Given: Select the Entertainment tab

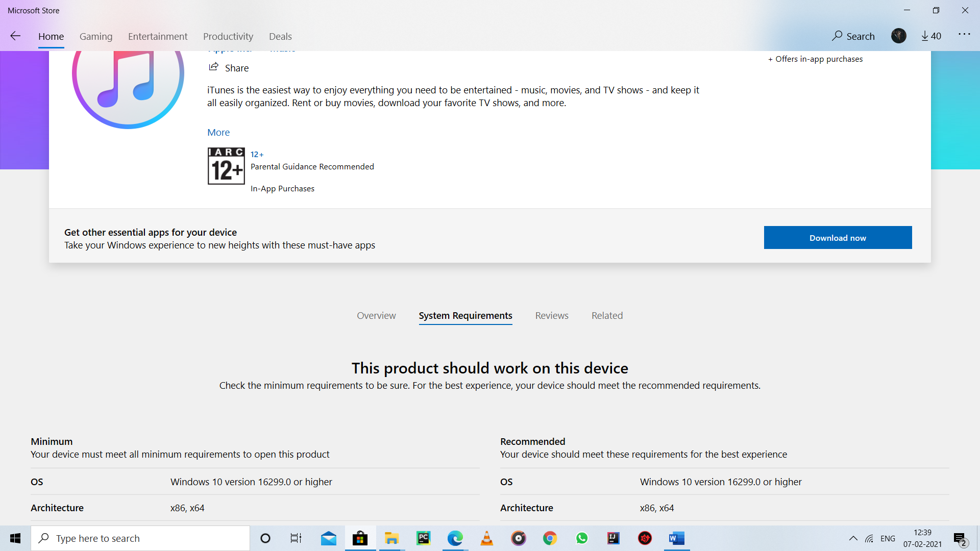Looking at the screenshot, I should coord(158,36).
